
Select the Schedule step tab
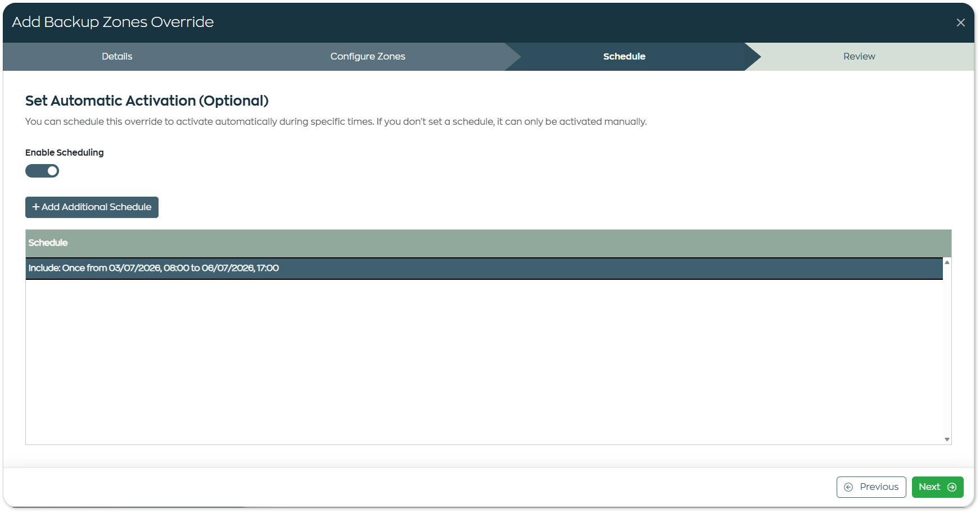click(x=624, y=56)
